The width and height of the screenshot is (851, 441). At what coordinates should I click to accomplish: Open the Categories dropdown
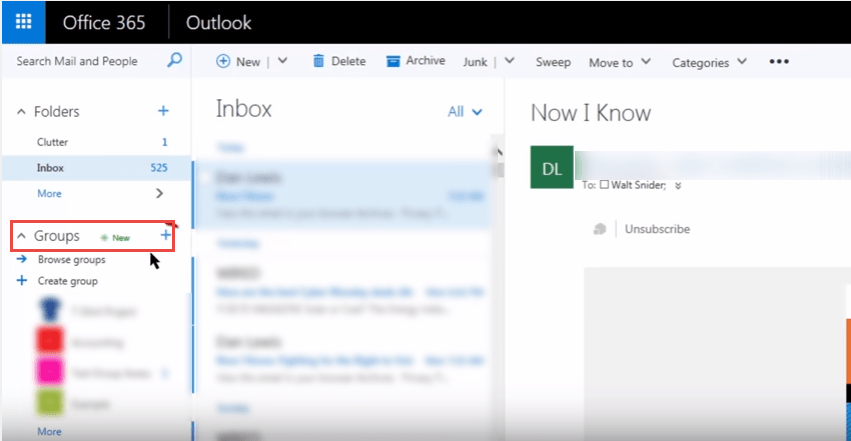pos(709,62)
